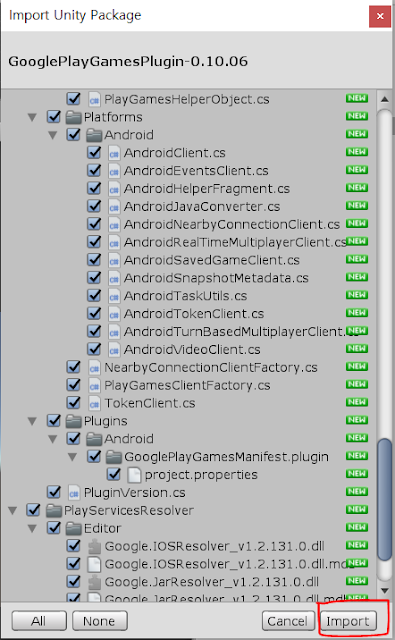Uncheck AndroidSavedGameClient.cs checkbox
Viewport: 395px width, 640px height.
(94, 260)
